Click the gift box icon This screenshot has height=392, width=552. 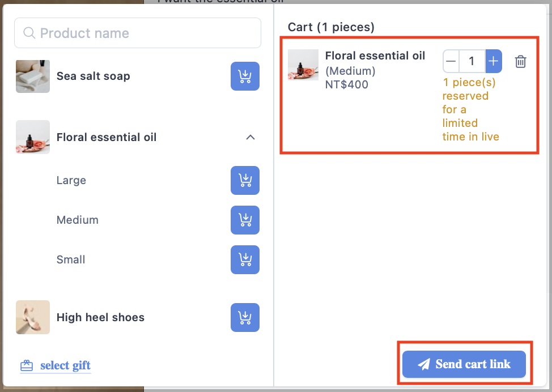point(27,365)
